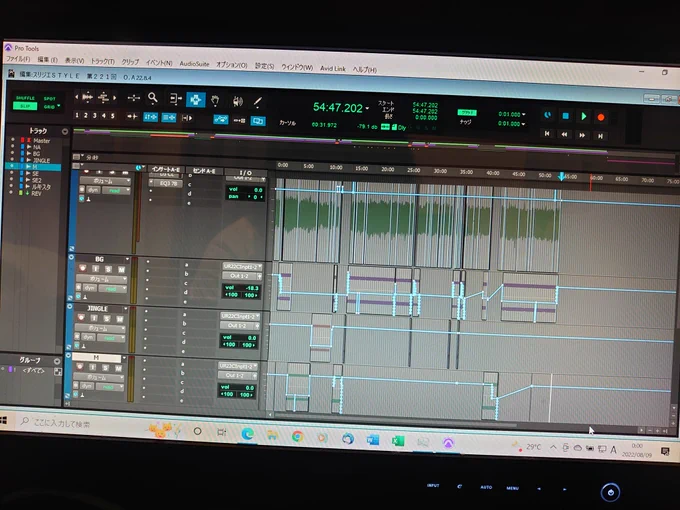680x510 pixels.
Task: Toggle Insertion Follows Playback button
Action: [x=187, y=118]
